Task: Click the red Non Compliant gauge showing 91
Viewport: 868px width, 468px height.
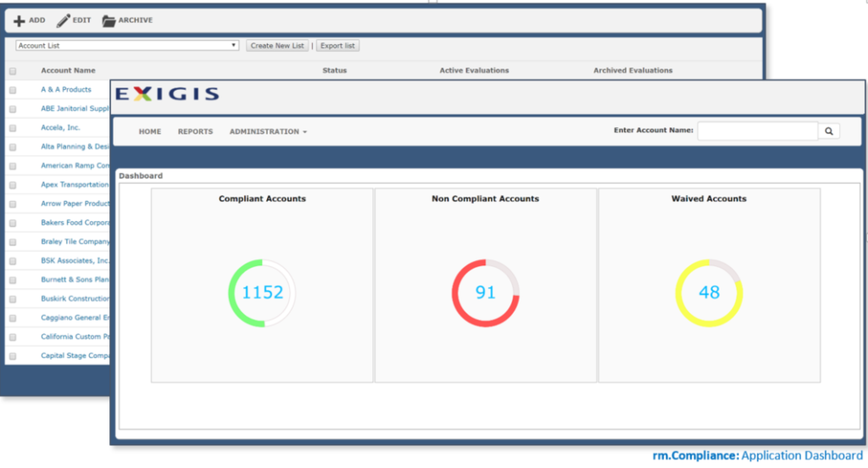Action: (486, 292)
